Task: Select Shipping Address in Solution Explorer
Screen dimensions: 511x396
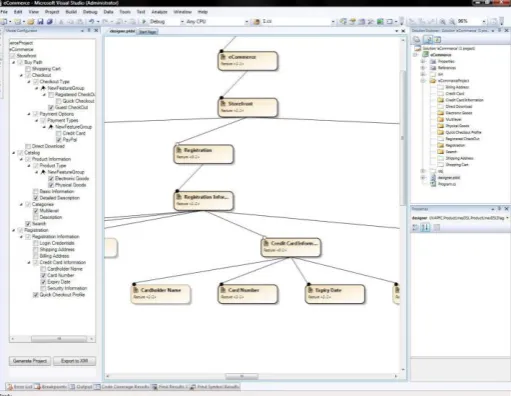Action: point(459,158)
